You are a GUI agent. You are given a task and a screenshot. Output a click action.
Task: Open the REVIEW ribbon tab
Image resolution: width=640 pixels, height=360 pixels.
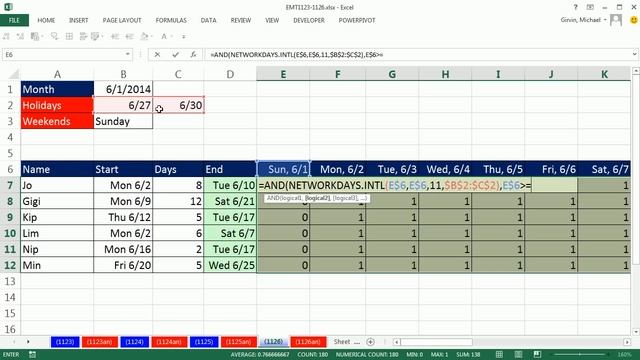click(x=241, y=20)
